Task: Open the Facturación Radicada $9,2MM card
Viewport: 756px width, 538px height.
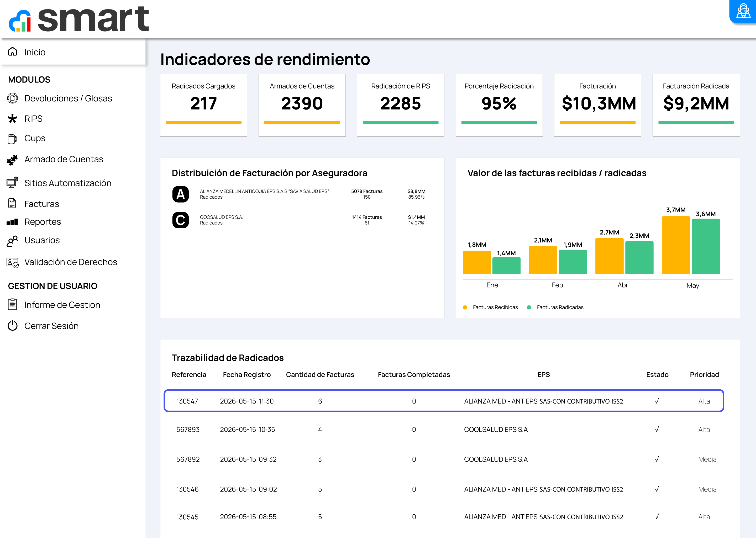Action: [696, 105]
